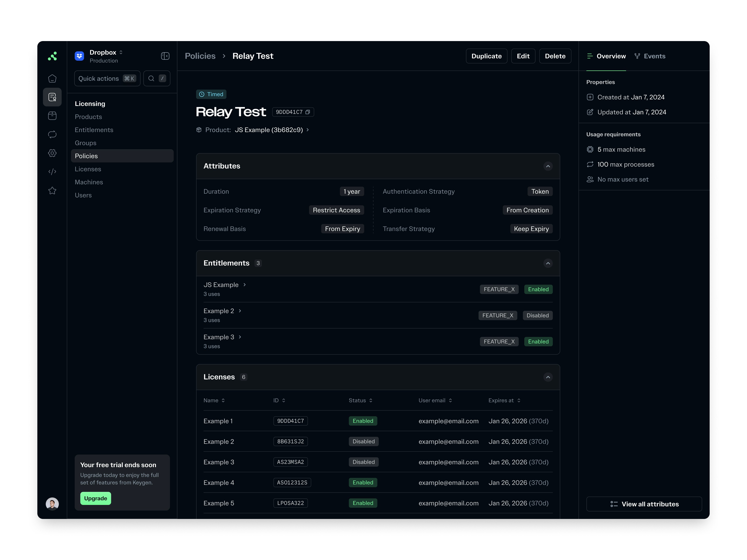Image resolution: width=747 pixels, height=560 pixels.
Task: Collapse the Attributes section
Action: [x=548, y=166]
